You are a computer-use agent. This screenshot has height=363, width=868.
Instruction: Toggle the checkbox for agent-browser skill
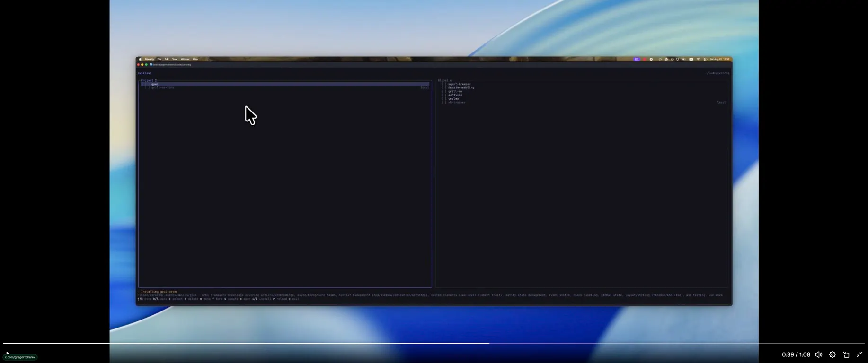click(443, 84)
